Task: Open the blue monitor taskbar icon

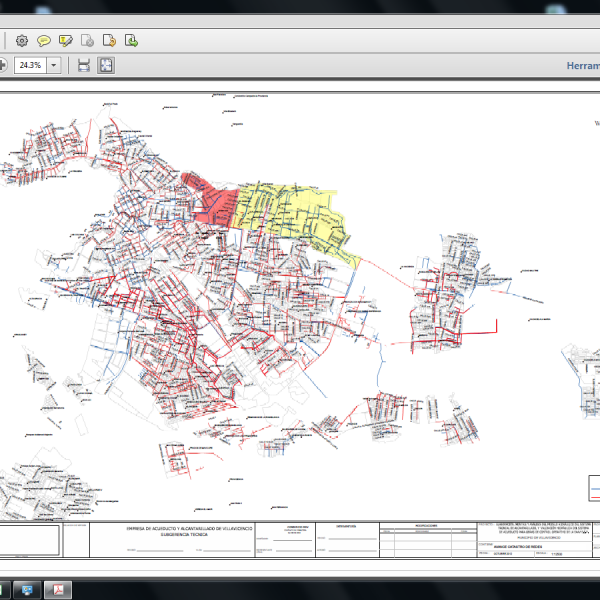Action: [x=27, y=590]
